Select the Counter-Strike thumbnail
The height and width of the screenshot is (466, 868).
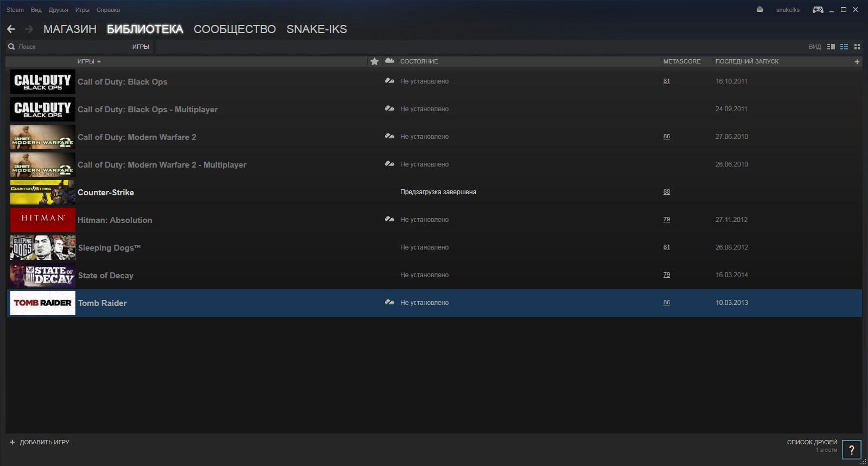pyautogui.click(x=43, y=192)
